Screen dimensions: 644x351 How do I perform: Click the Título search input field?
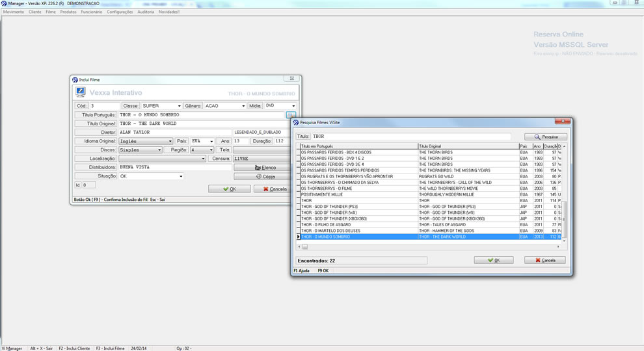tap(411, 136)
